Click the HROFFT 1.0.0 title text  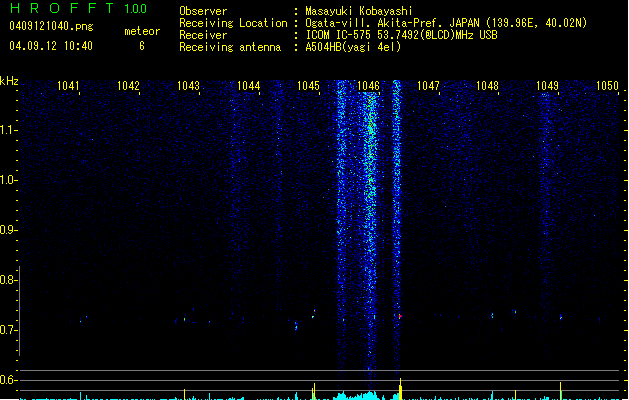tap(78, 8)
